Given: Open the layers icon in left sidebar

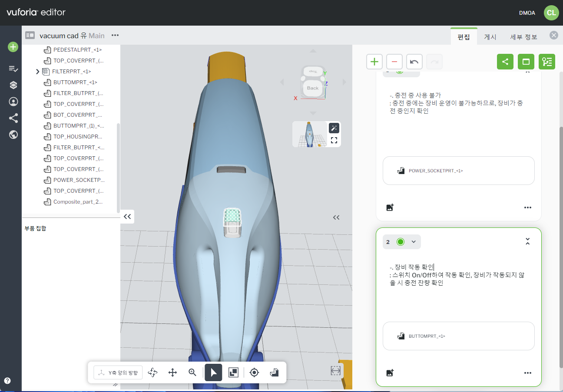Looking at the screenshot, I should click(x=13, y=85).
